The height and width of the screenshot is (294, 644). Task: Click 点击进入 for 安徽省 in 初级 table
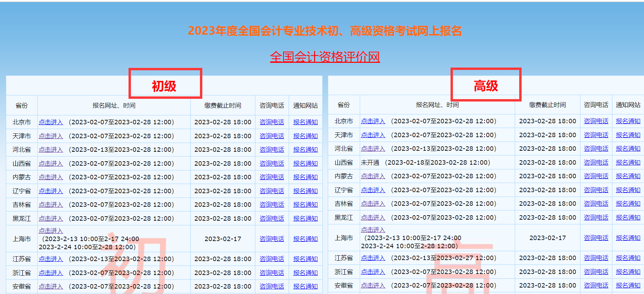[51, 287]
